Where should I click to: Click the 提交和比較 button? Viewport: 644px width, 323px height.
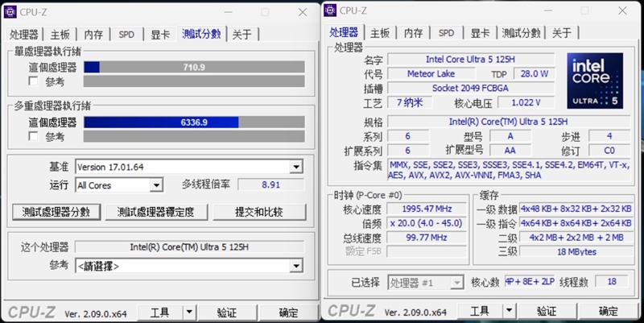pyautogui.click(x=259, y=212)
